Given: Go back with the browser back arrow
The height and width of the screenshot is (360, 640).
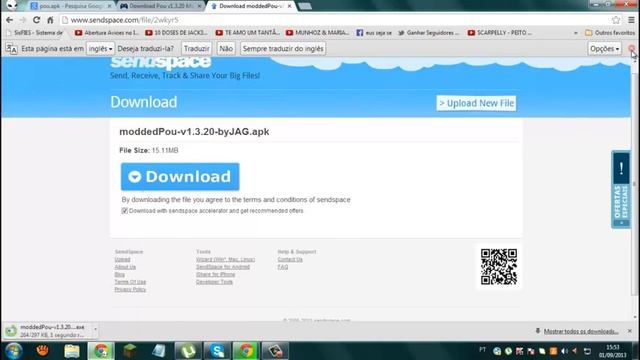Looking at the screenshot, I should (x=9, y=20).
